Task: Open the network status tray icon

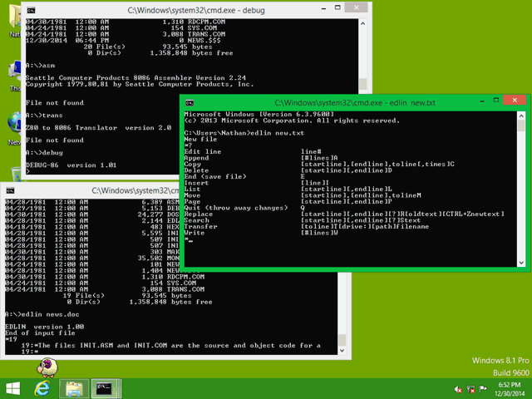Action: (x=470, y=389)
